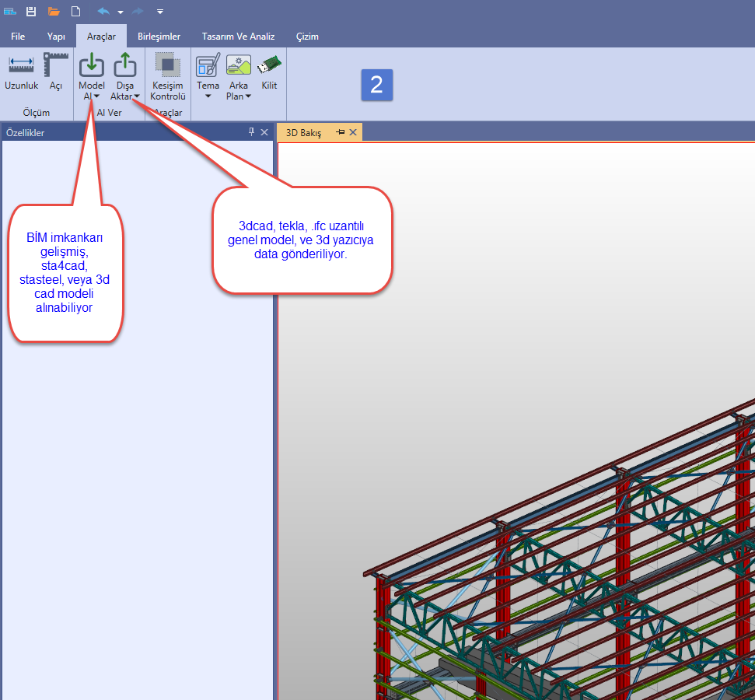
Task: Switch to the Birleşimler ribbon tab
Action: point(159,37)
